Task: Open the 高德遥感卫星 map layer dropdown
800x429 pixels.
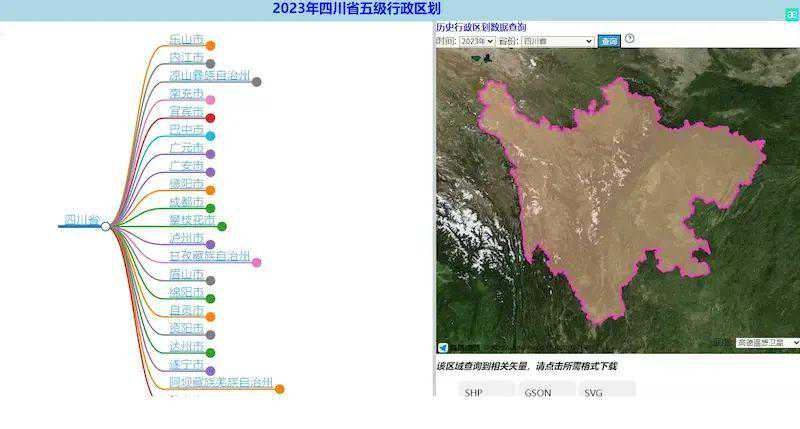Action: pyautogui.click(x=767, y=343)
